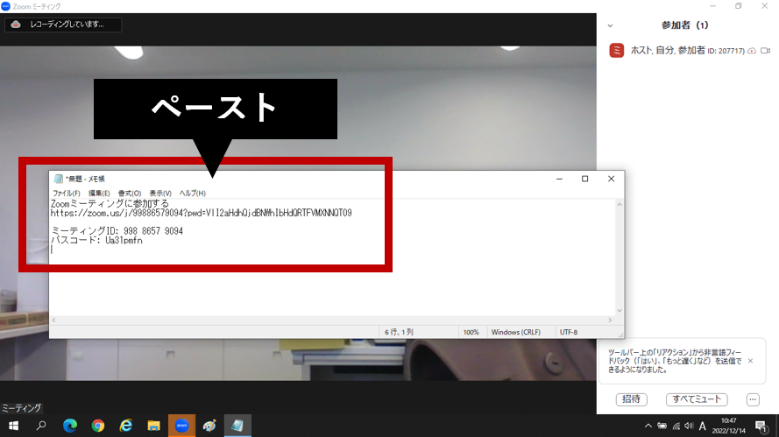Click the Notepad horizontal scrollbar left arrow
The width and height of the screenshot is (779, 437).
[54, 320]
